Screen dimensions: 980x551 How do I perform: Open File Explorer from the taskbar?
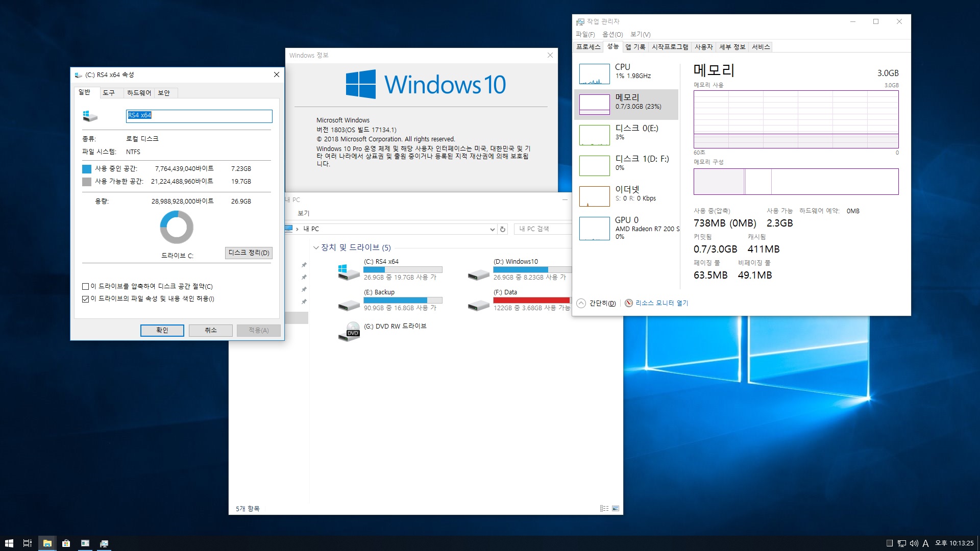point(47,543)
